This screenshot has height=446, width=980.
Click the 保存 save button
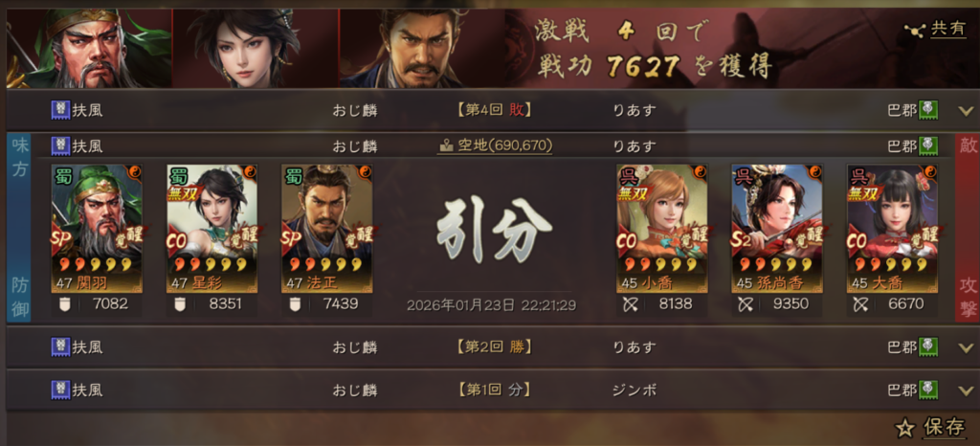point(932,429)
